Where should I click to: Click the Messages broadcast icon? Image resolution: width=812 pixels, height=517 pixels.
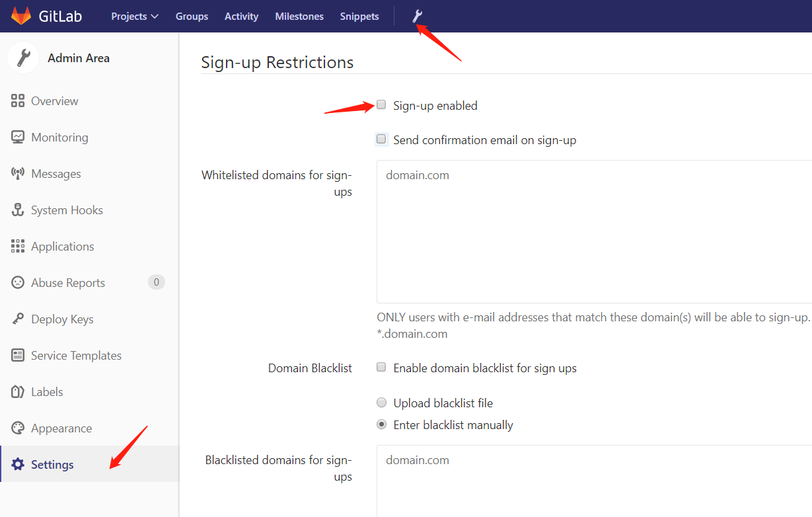(x=18, y=174)
